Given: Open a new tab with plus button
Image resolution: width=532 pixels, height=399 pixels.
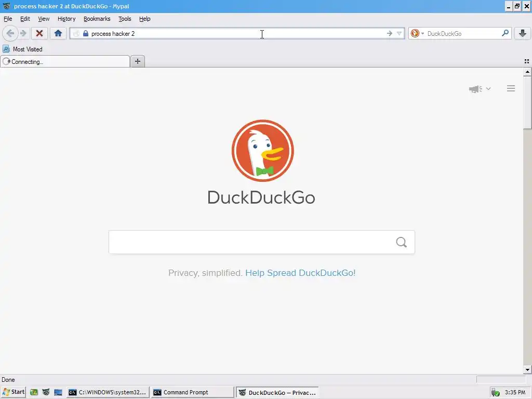Looking at the screenshot, I should pyautogui.click(x=137, y=61).
